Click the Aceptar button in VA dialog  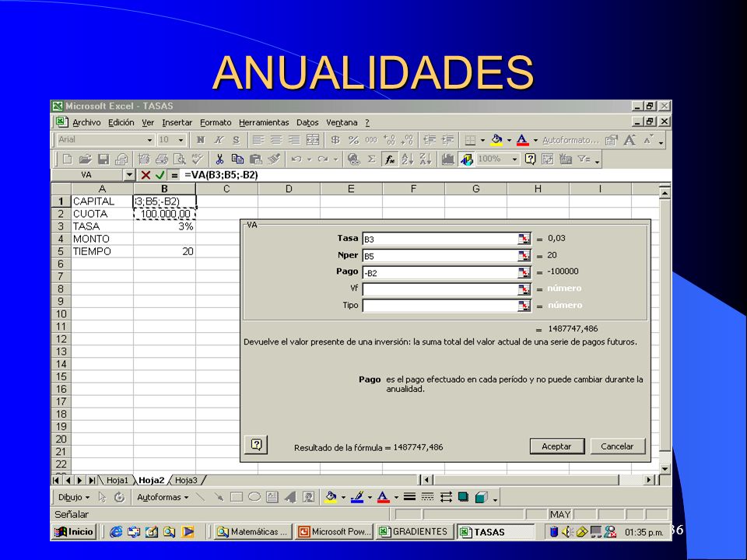click(x=556, y=446)
